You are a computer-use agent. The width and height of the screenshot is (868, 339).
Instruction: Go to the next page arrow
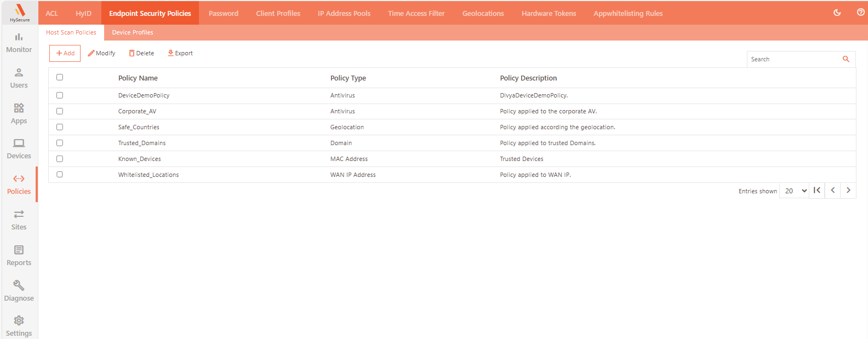point(848,191)
